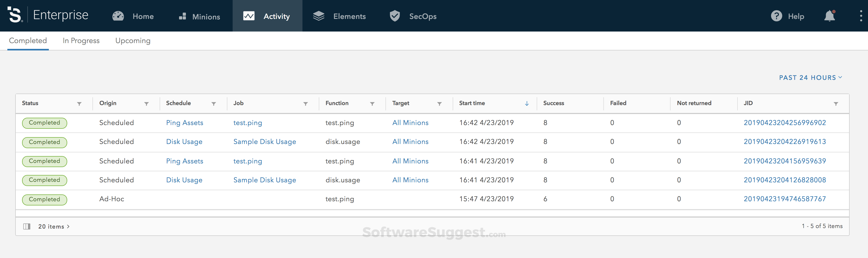Select the Minions navigation icon
Image resolution: width=868 pixels, height=258 pixels.
pos(182,16)
